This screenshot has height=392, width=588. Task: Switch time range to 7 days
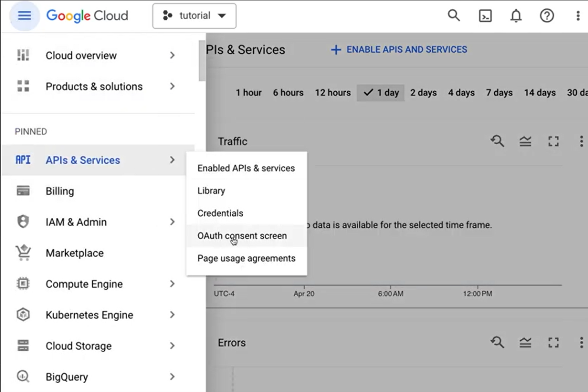point(499,93)
